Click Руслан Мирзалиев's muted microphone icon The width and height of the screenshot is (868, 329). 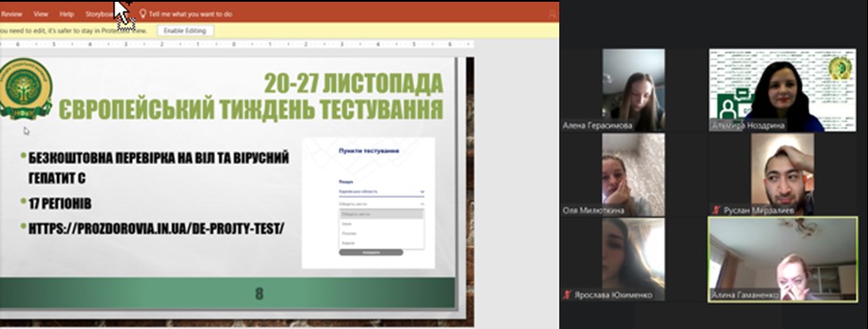point(716,210)
